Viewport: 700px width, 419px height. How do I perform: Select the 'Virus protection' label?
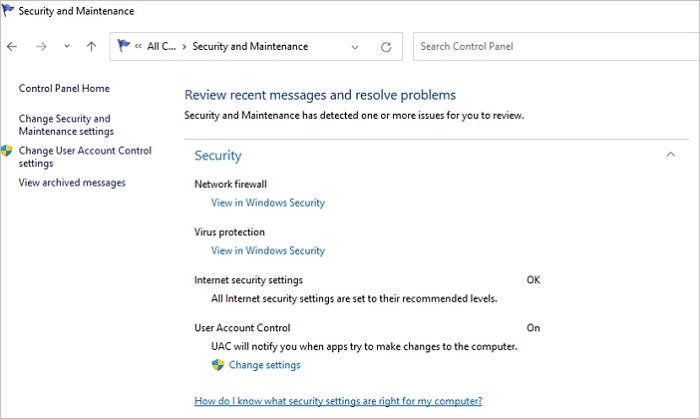(229, 232)
